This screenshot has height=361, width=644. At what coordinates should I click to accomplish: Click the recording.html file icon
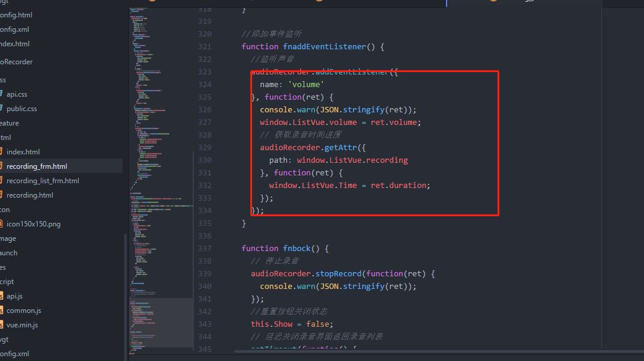coord(1,195)
